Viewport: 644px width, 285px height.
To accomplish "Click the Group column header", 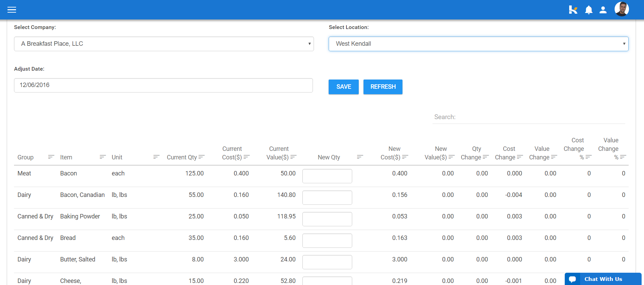I will (x=26, y=157).
